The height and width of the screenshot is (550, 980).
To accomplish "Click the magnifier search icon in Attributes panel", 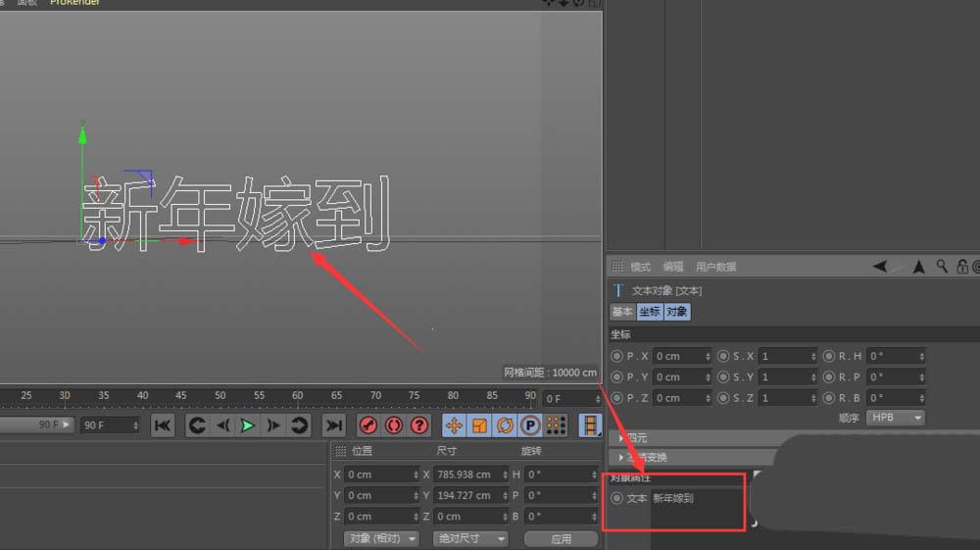I will click(942, 267).
